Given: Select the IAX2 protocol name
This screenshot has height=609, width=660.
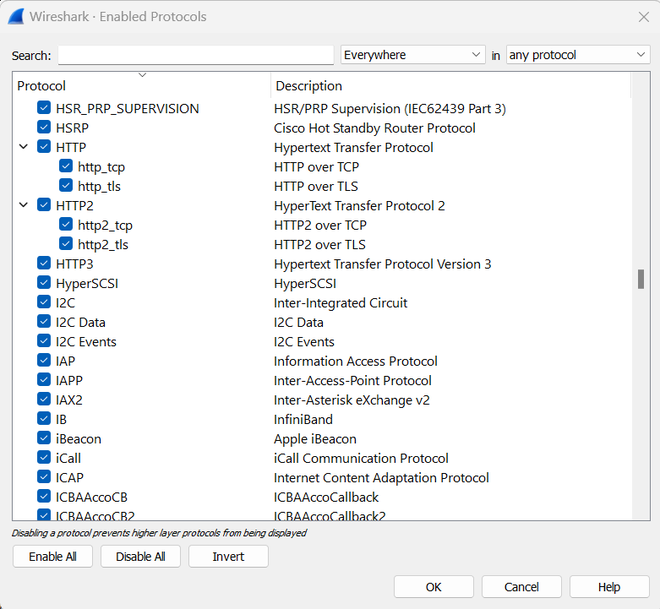Looking at the screenshot, I should (x=69, y=400).
